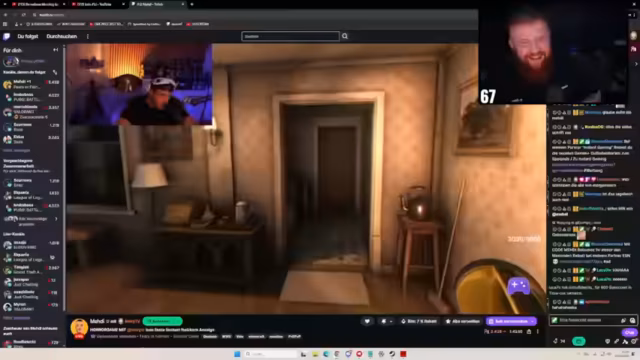Open the 'Du folgst' following tab
Viewport: 640px width, 360px height.
27,36
